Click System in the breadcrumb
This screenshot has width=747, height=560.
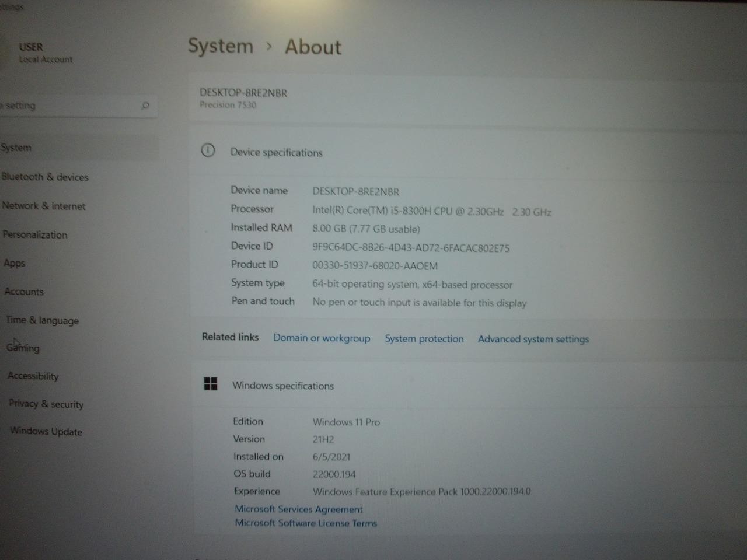click(221, 46)
